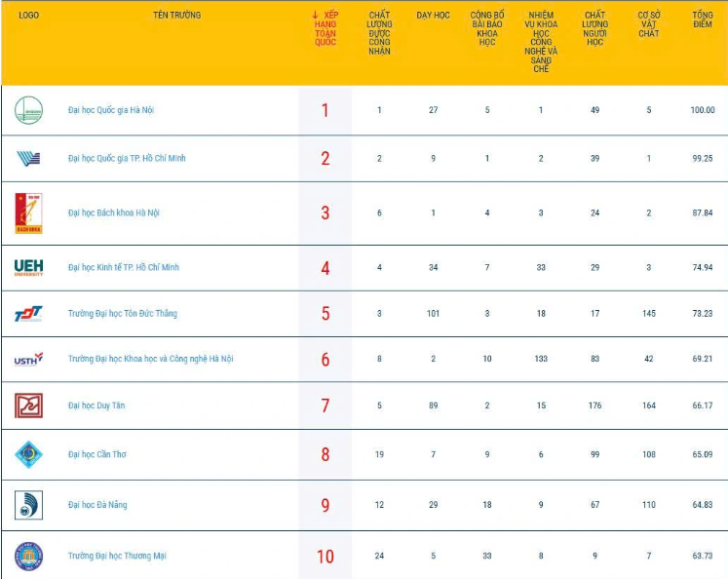Click value 176 in Duy Tân row
Viewport: 728px width, 579px height.
594,405
